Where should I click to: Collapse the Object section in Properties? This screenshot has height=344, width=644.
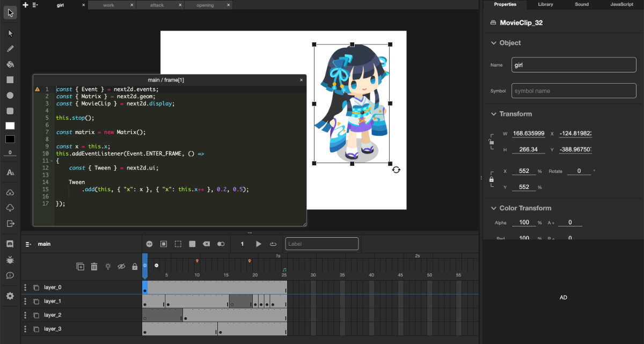point(494,42)
